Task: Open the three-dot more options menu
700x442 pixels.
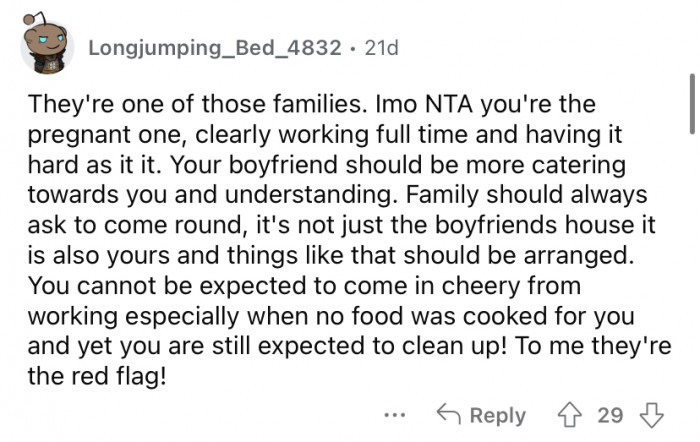Action: (x=398, y=414)
